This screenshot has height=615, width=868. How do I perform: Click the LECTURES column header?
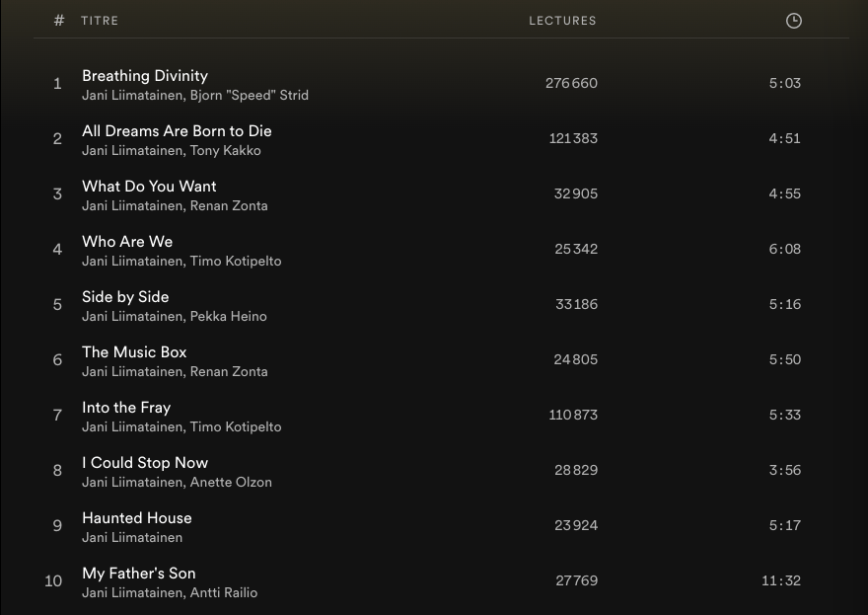(562, 21)
